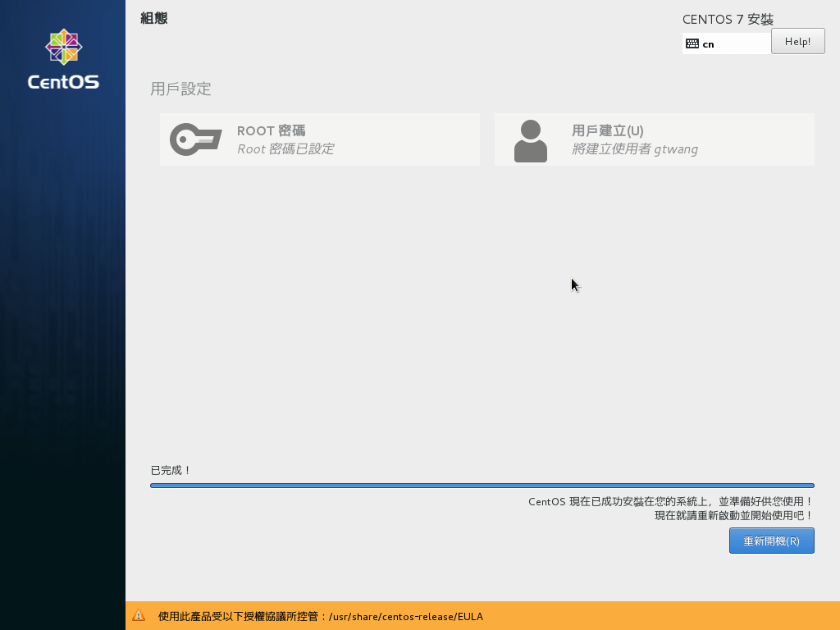Click the /usr/share/centos-release/EULA path text
840x630 pixels.
pos(406,616)
